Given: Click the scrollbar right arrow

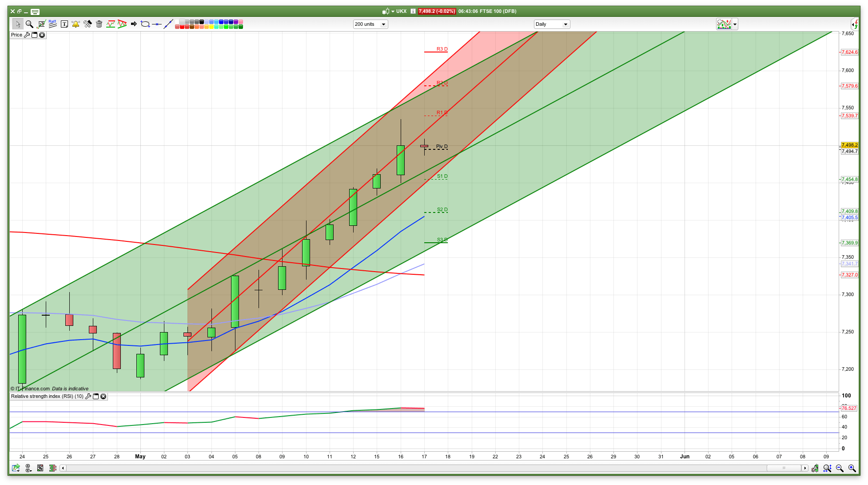Looking at the screenshot, I should tap(804, 468).
